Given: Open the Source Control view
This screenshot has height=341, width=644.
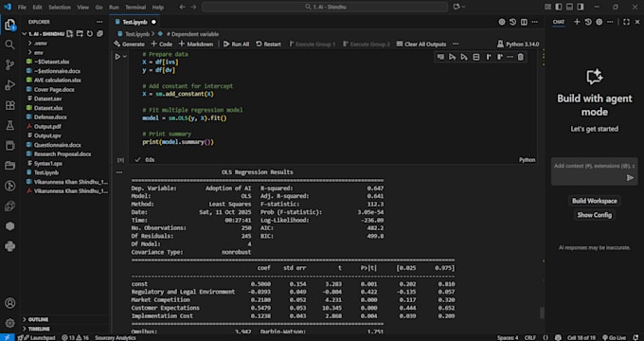Looking at the screenshot, I should [x=9, y=64].
